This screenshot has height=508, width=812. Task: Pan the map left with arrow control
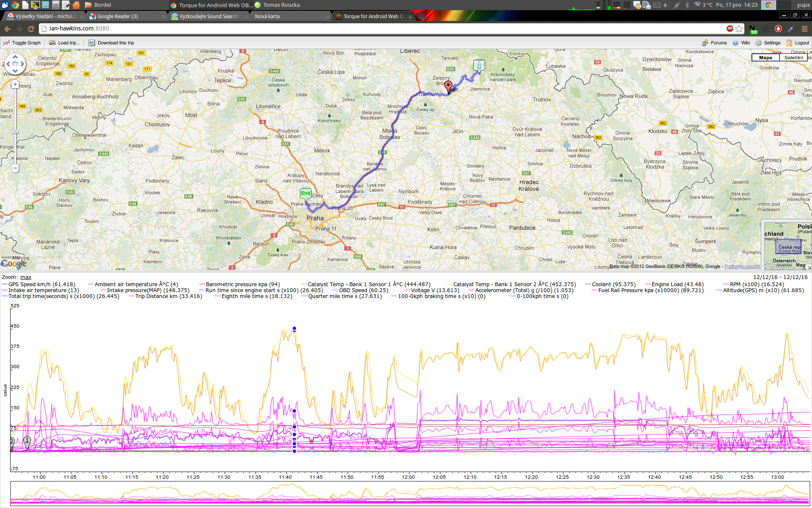pos(8,64)
